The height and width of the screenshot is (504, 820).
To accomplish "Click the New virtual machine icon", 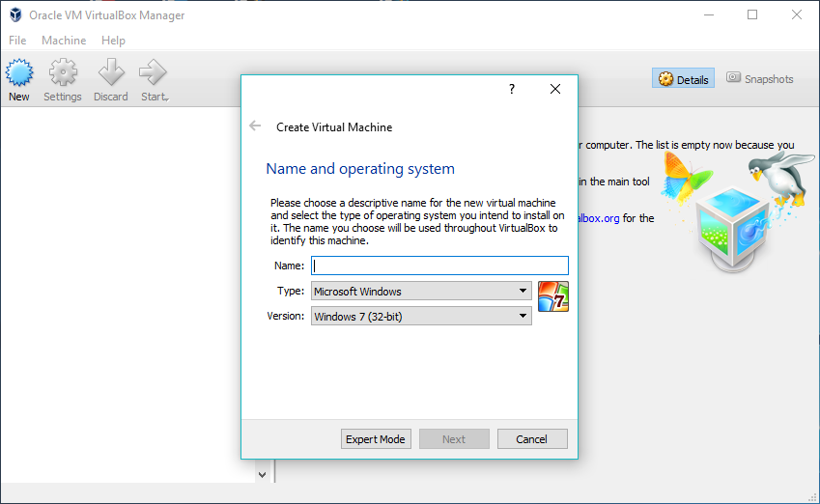I will (19, 73).
